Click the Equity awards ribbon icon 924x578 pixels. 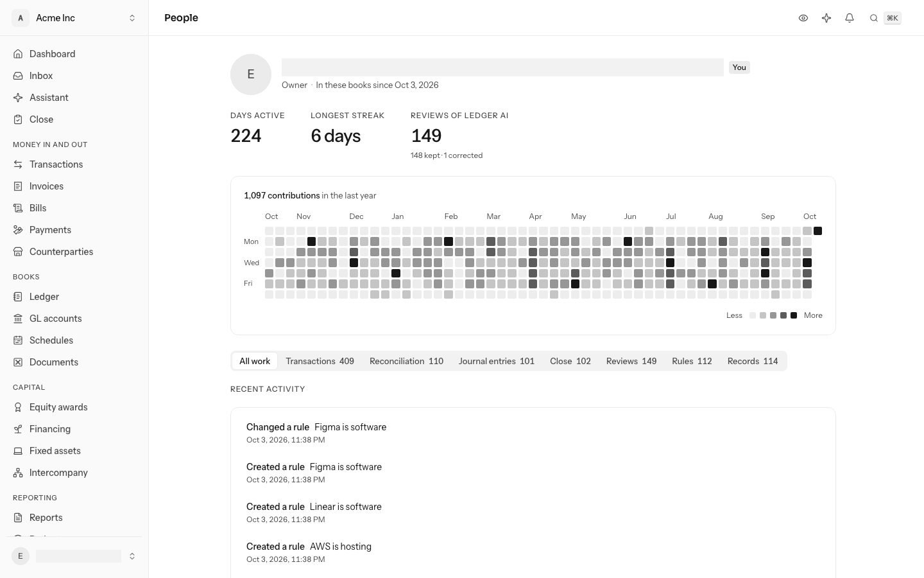tap(18, 407)
